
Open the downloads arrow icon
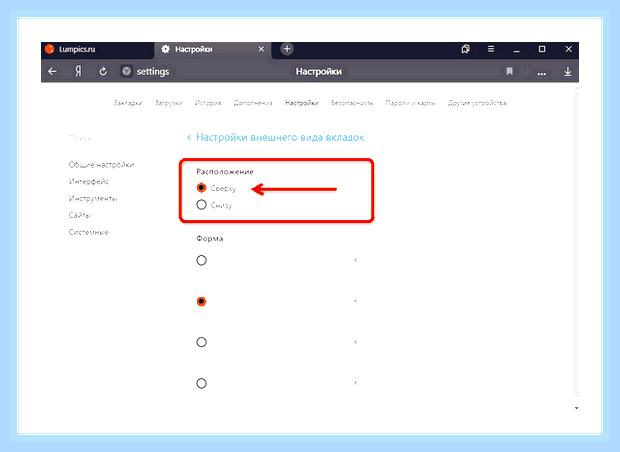point(567,72)
